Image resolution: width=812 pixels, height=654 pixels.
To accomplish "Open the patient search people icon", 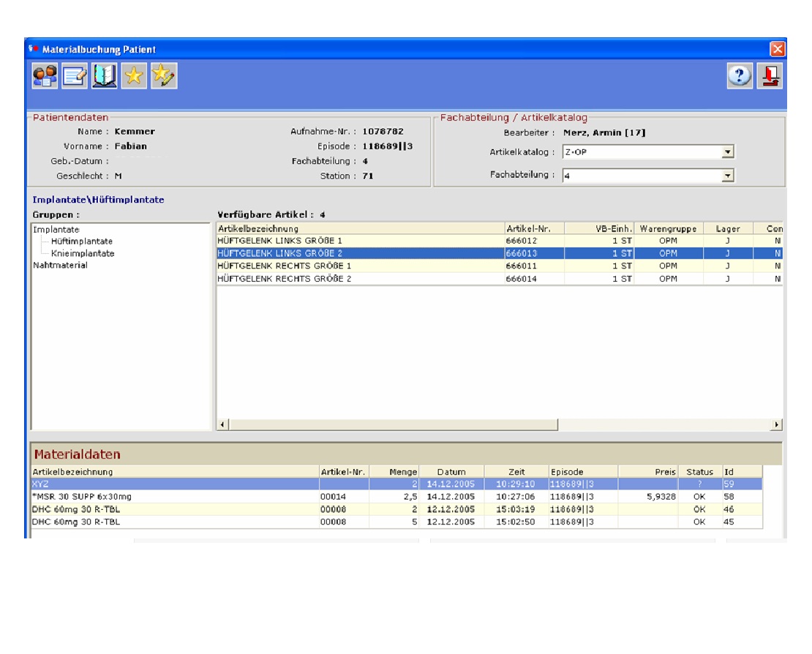I will click(45, 76).
